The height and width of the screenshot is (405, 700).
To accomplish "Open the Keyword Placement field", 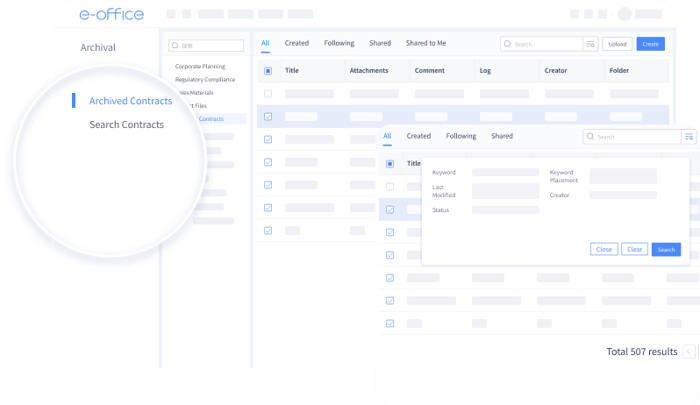I will pyautogui.click(x=623, y=176).
